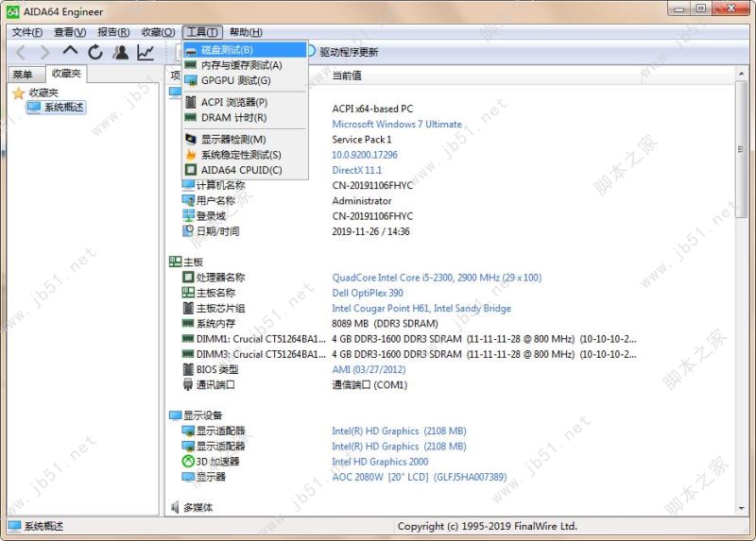
Task: Click the memory icon beside DRAM 计时
Action: pos(191,117)
